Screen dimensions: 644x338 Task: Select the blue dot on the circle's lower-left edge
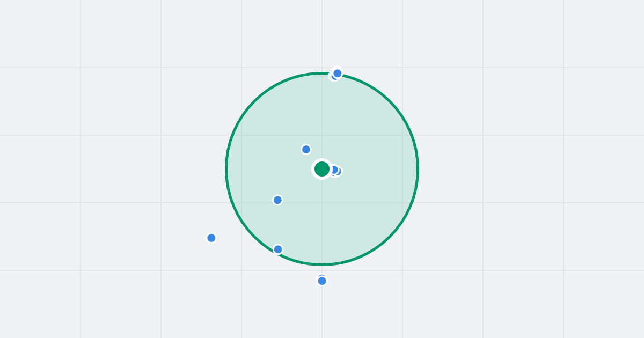[x=278, y=249]
